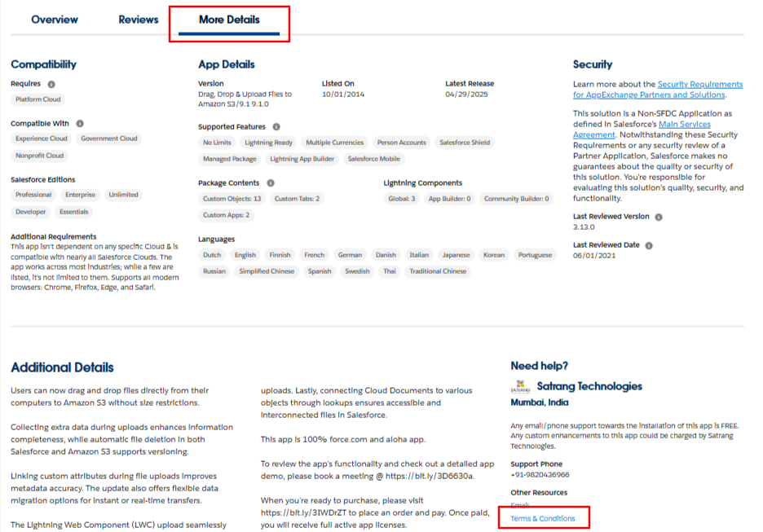Click the Person Accounts feature tag
Viewport: 763px width, 532px height.
coord(401,143)
